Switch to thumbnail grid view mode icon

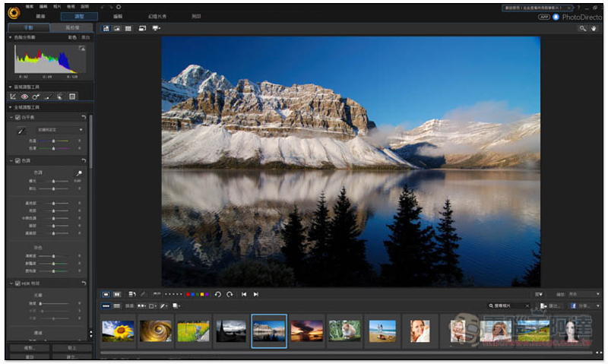pos(129,28)
